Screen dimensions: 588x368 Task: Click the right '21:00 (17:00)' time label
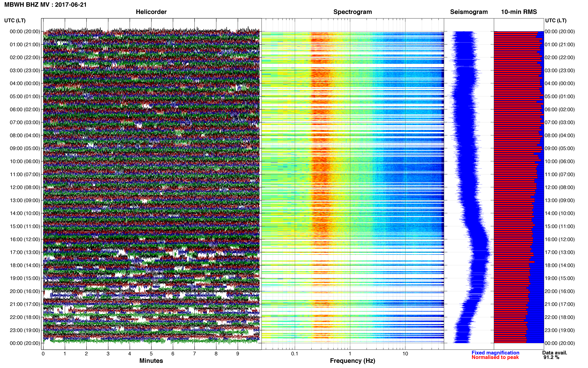pyautogui.click(x=560, y=304)
